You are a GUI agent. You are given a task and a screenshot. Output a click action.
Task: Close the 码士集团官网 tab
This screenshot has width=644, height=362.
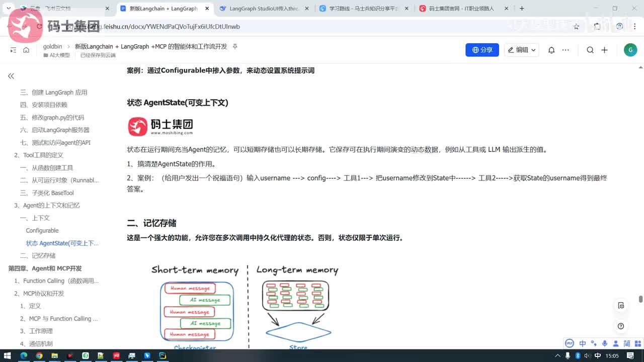[506, 9]
